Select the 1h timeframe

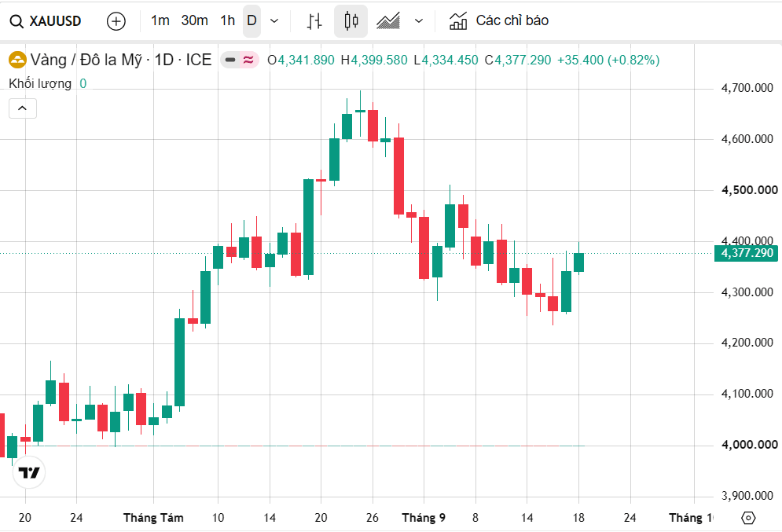[x=227, y=20]
